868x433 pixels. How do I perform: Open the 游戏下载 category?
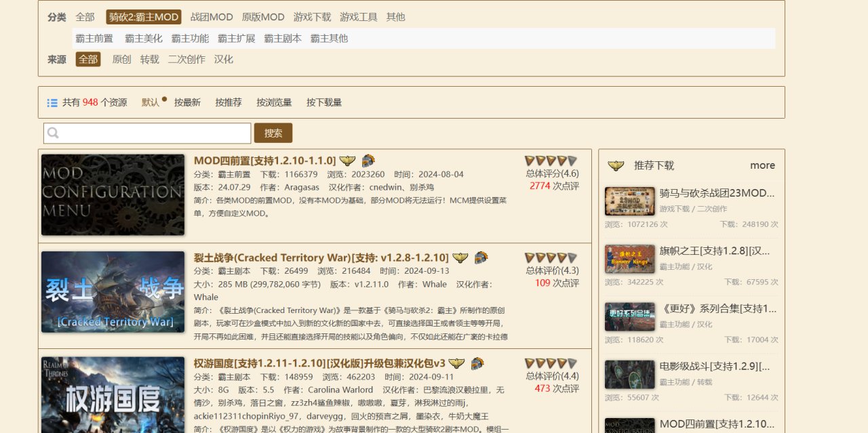click(313, 17)
